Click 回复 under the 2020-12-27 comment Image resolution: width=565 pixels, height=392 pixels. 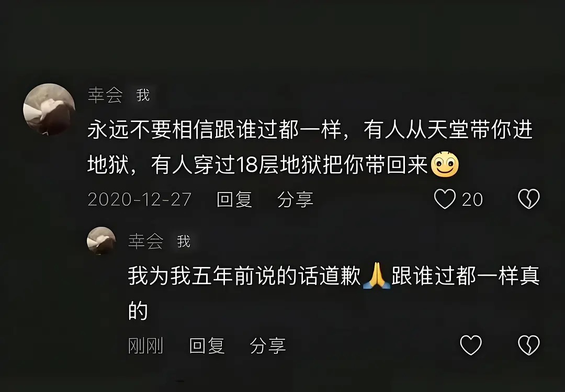[x=234, y=199]
